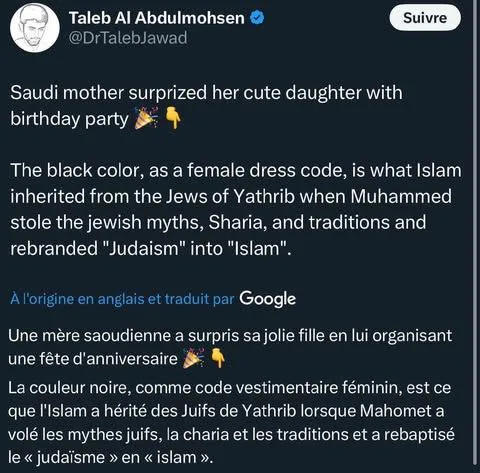This screenshot has height=473, width=480.
Task: Click the "« judaïsme » en « islam »" closing line
Action: (110, 457)
